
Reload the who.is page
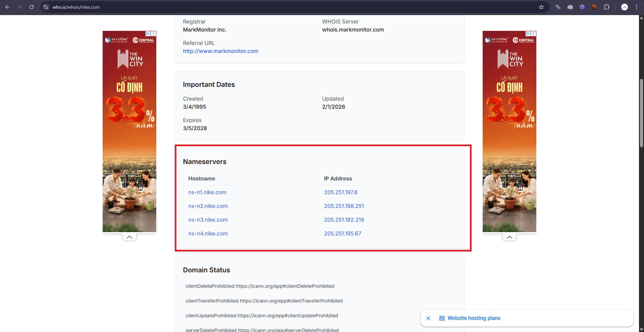click(32, 7)
